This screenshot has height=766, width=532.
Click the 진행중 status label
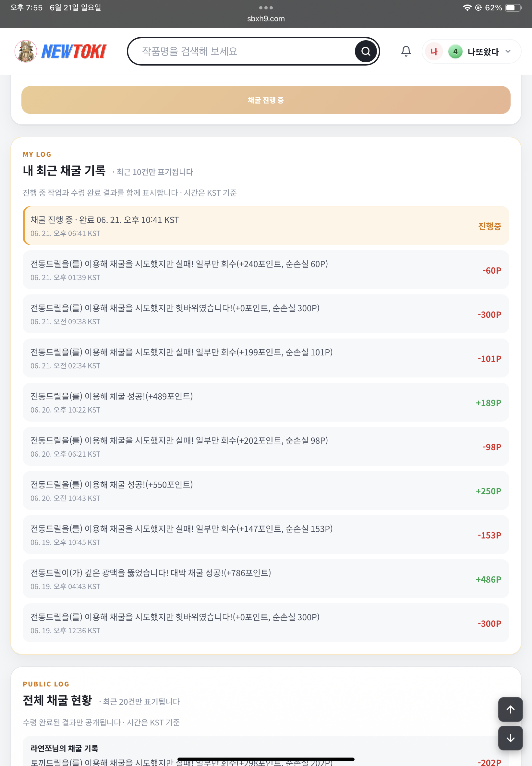coord(489,226)
